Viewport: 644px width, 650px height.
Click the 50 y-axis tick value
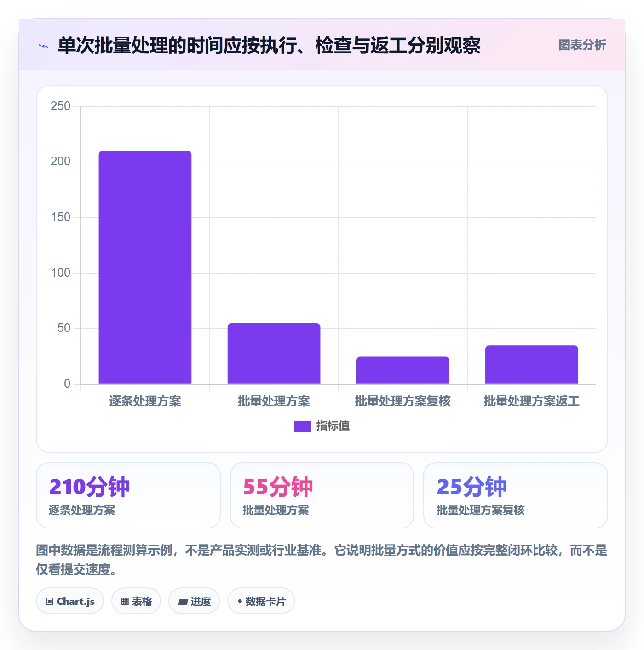pyautogui.click(x=63, y=328)
